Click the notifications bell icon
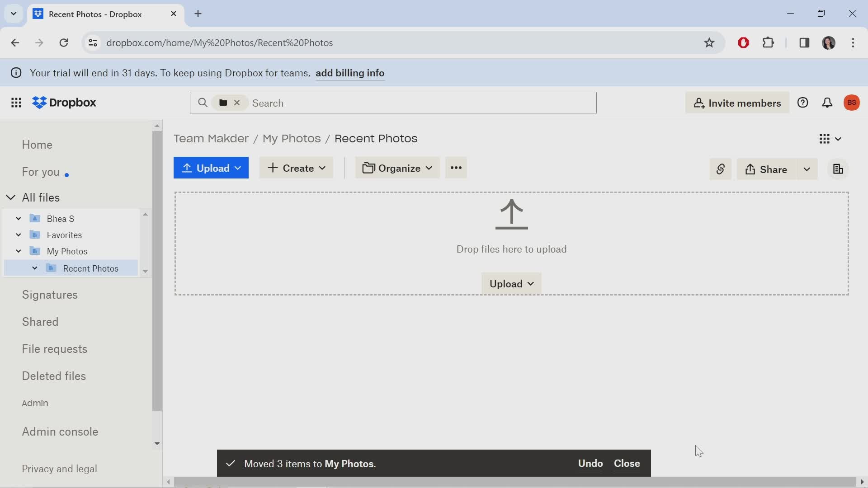Image resolution: width=868 pixels, height=488 pixels. (x=827, y=103)
